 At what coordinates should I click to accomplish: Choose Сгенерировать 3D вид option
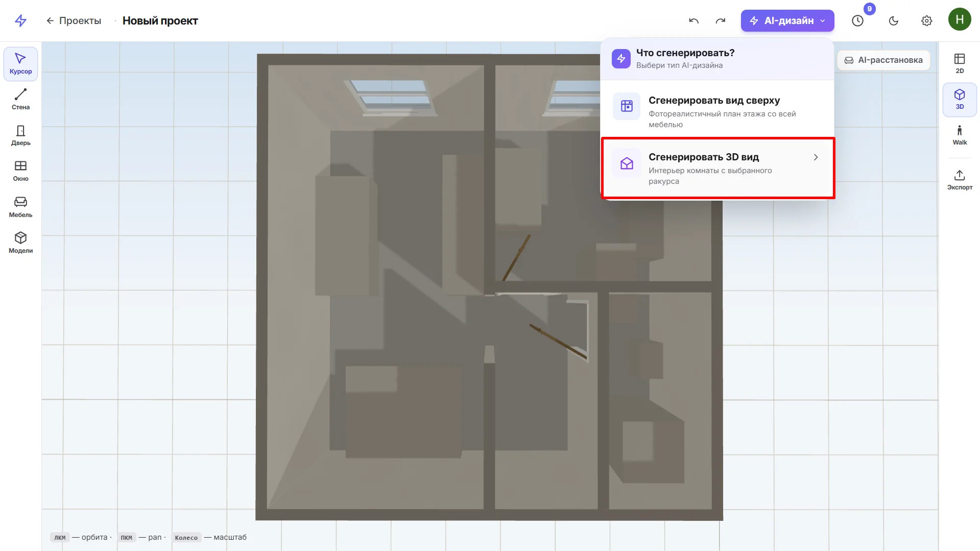pyautogui.click(x=717, y=169)
